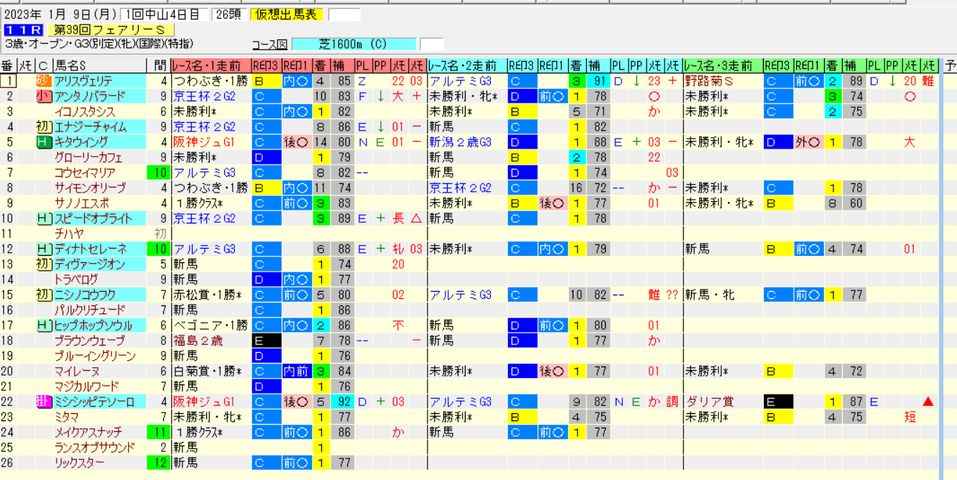Select horse サノノエスポ
This screenshot has height=480, width=957.
99,203
